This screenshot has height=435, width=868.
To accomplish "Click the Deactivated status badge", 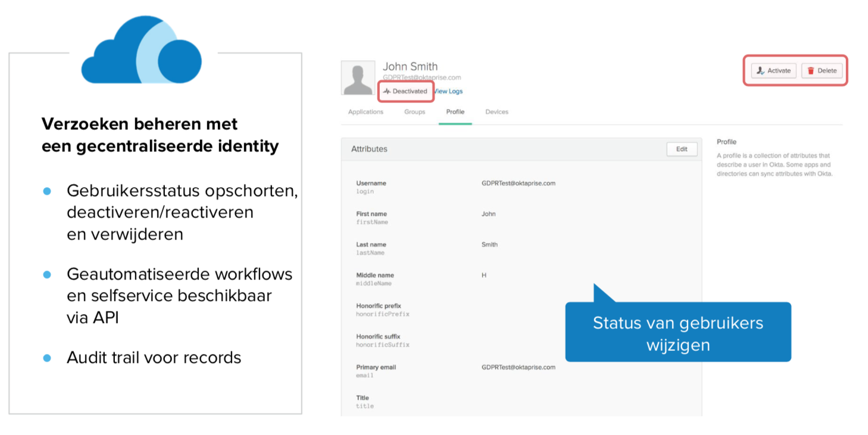I will (405, 91).
